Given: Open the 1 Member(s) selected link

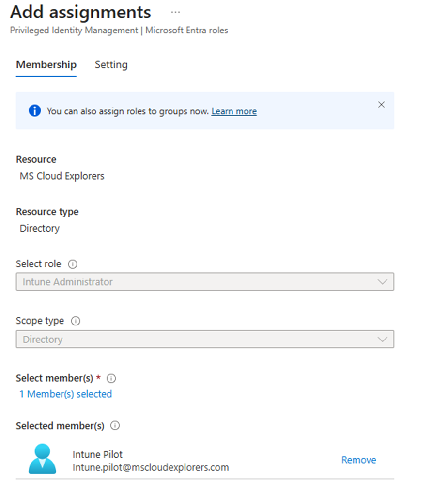Looking at the screenshot, I should [65, 394].
